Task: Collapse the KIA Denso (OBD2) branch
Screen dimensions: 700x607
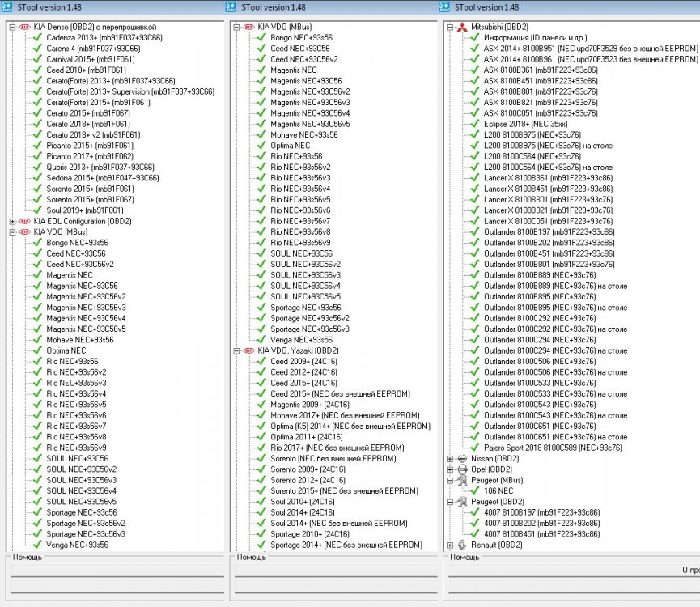Action: (x=12, y=28)
